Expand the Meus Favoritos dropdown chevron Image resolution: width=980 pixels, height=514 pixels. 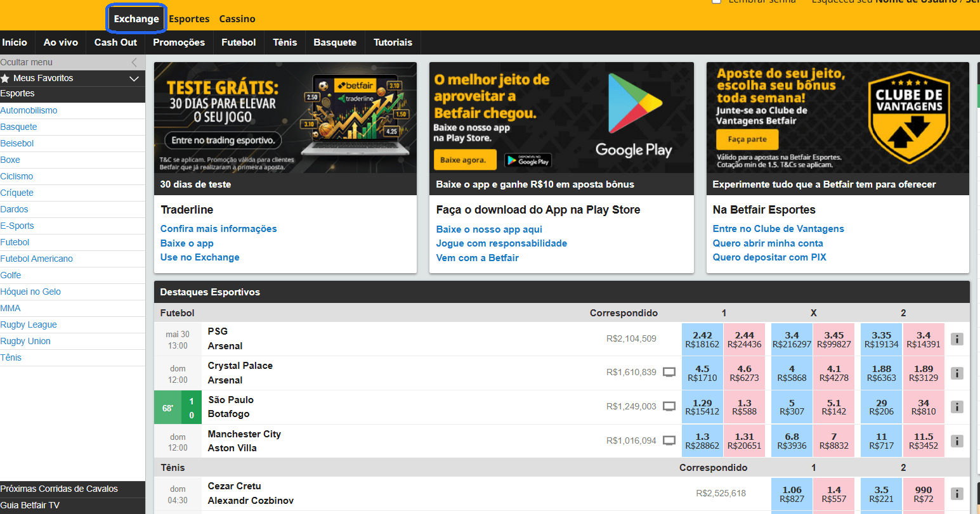point(134,79)
